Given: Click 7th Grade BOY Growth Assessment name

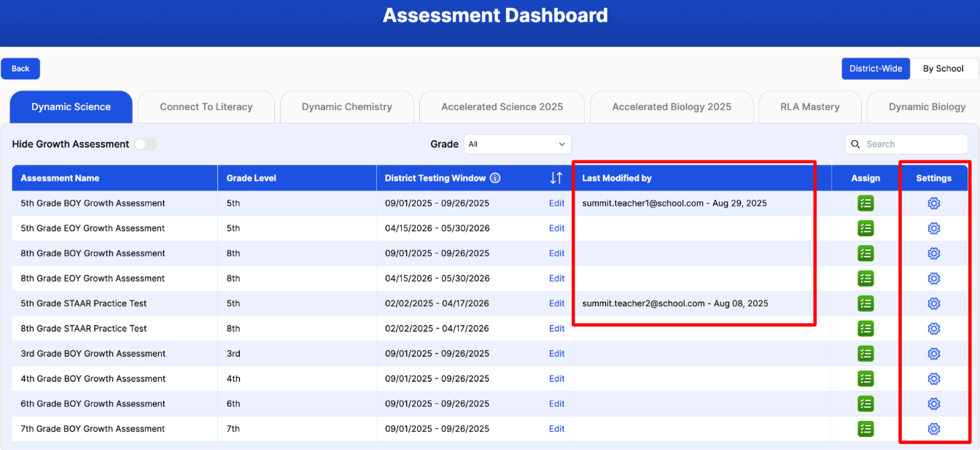Looking at the screenshot, I should [93, 429].
